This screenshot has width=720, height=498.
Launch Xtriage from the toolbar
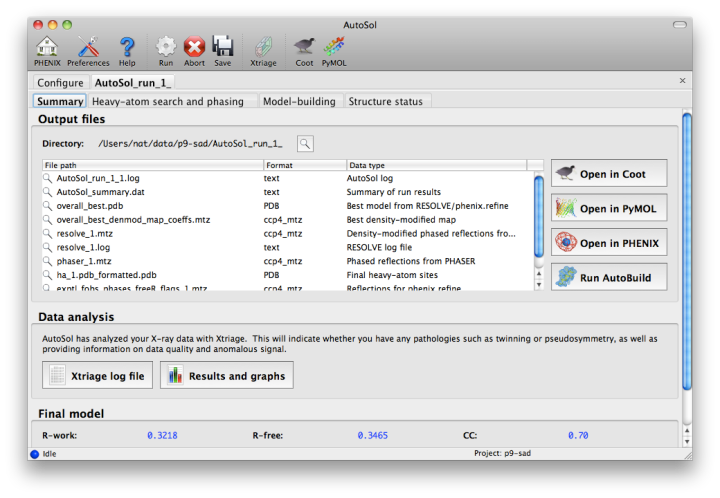click(263, 46)
